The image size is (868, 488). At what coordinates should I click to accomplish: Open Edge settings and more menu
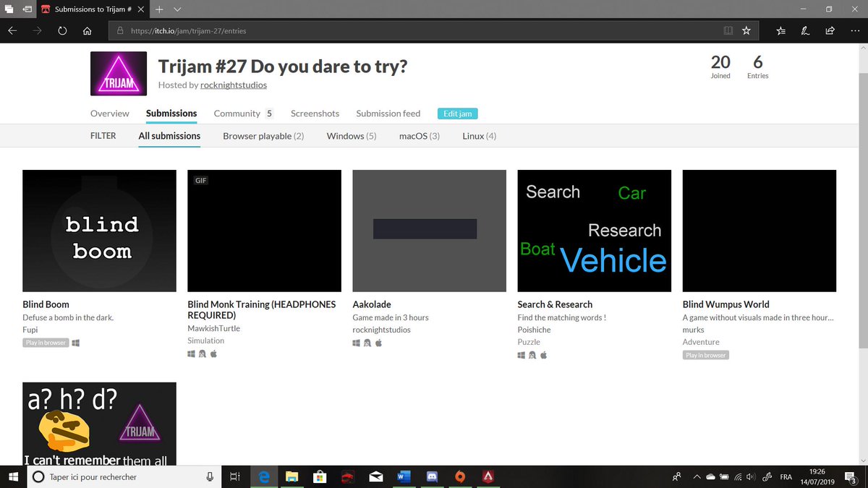tap(854, 31)
